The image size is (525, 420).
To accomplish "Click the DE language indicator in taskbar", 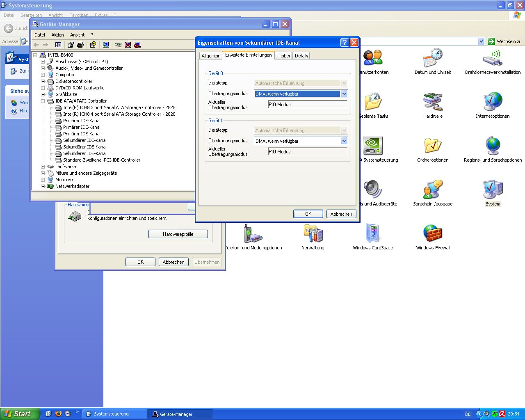I will [x=468, y=414].
